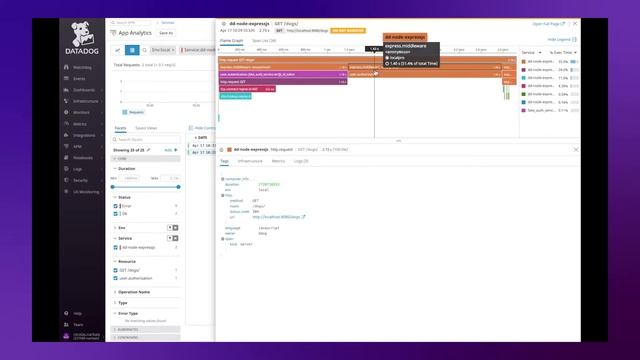Open Metrics in the sidebar
This screenshot has width=640, height=360.
(80, 124)
